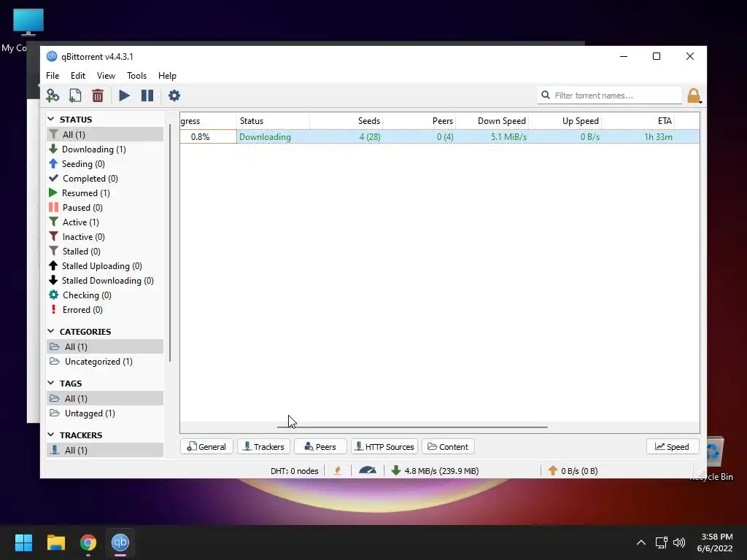The height and width of the screenshot is (560, 747).
Task: Sort by the Up Speed column header
Action: click(x=565, y=121)
